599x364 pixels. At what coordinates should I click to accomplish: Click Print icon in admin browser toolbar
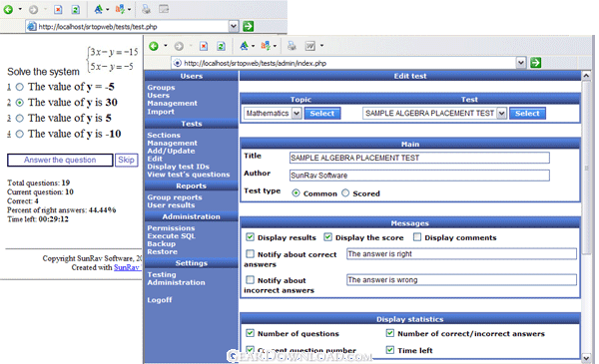coord(292,46)
